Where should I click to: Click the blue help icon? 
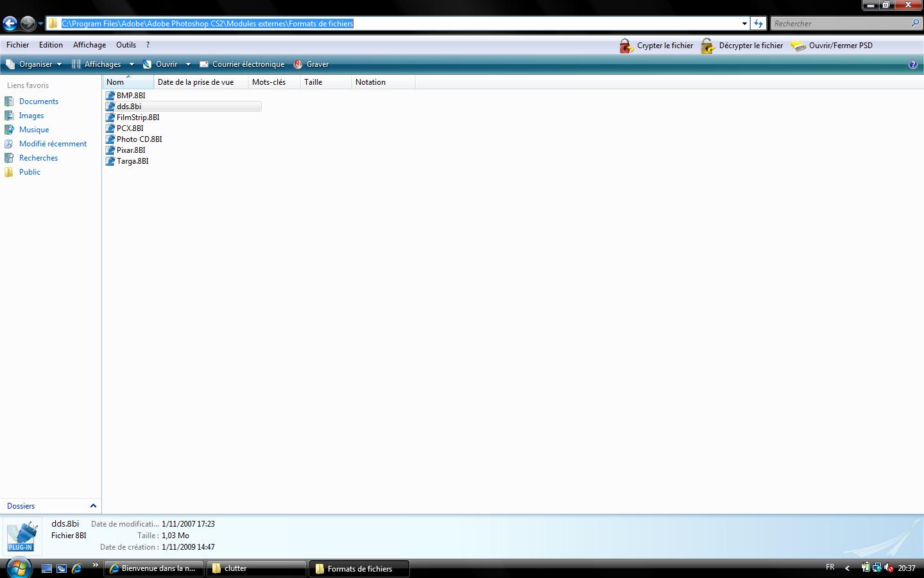click(913, 64)
